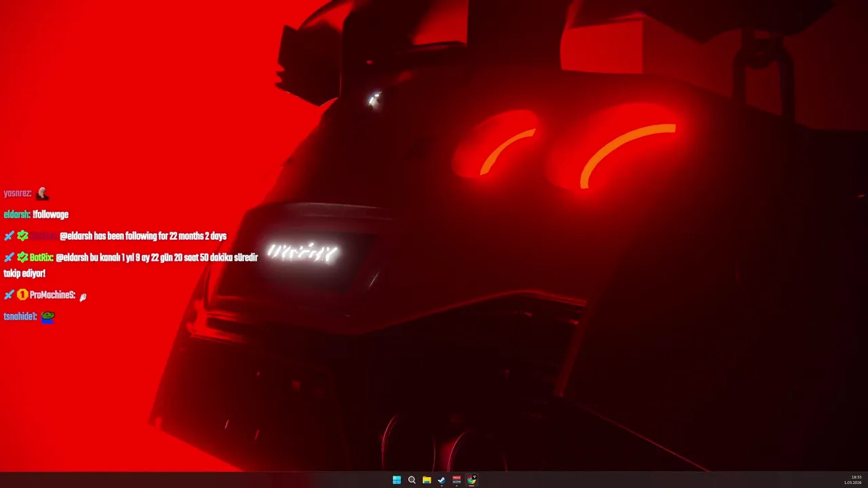The width and height of the screenshot is (868, 488).
Task: Click the green verified badge beside BotRix
Action: (22, 258)
